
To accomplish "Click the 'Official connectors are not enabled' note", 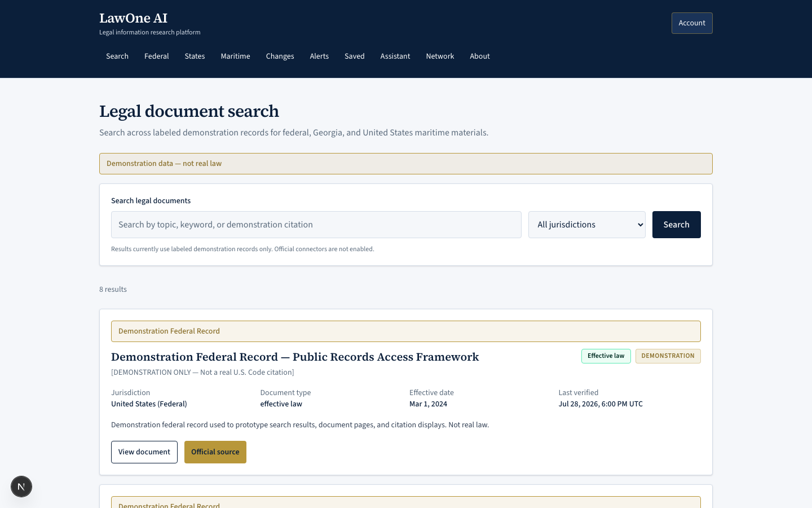I will click(x=324, y=249).
